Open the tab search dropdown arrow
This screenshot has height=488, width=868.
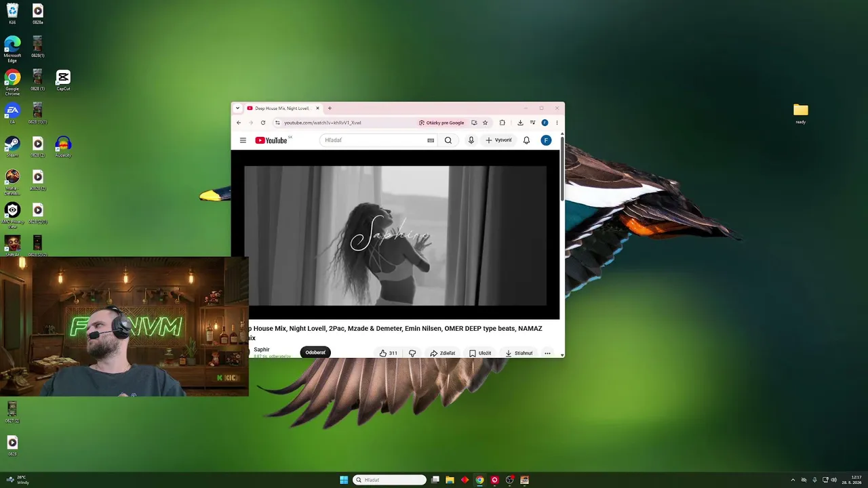coord(237,108)
